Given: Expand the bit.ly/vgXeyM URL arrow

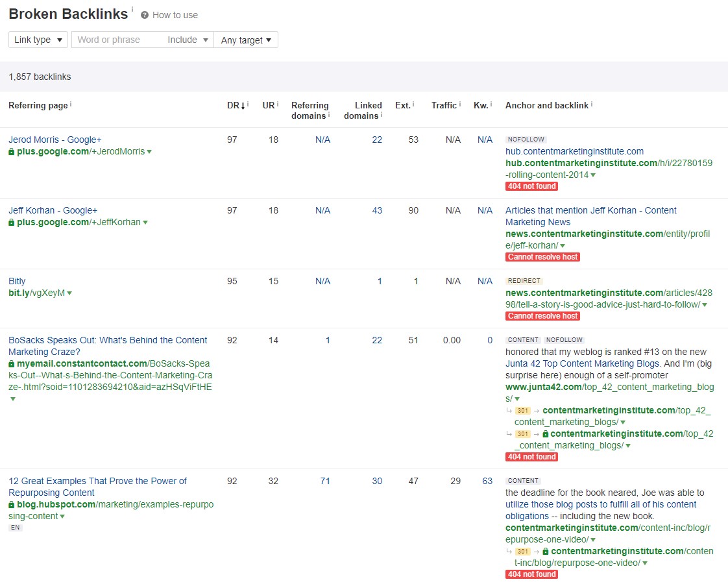Looking at the screenshot, I should [x=69, y=293].
